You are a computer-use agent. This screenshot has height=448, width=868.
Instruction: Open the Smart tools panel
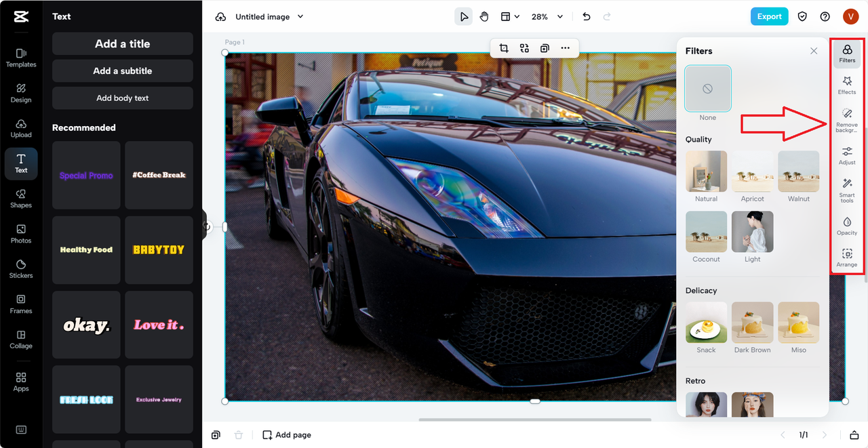click(847, 190)
